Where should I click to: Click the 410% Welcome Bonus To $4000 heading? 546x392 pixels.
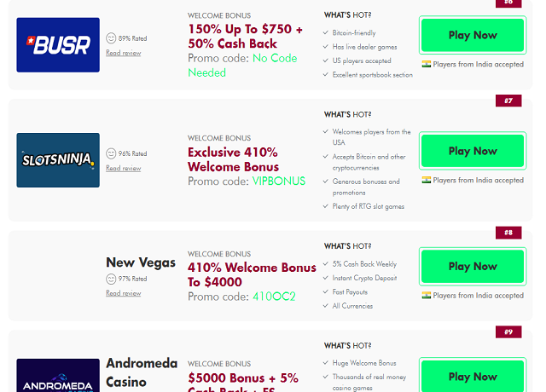point(252,274)
